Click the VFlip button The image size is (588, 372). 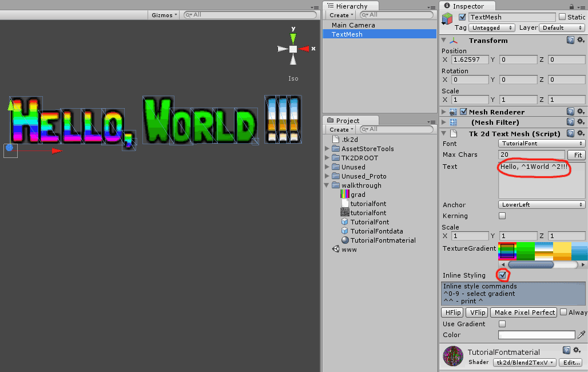[477, 312]
